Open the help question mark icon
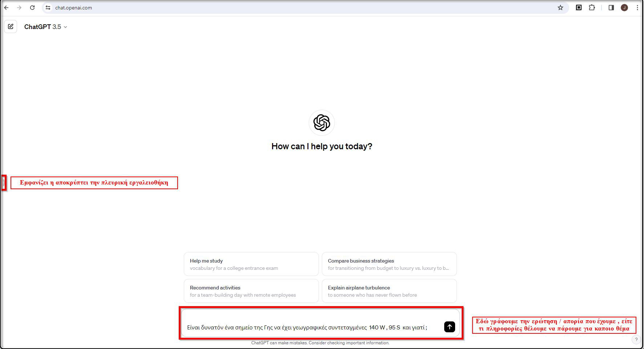644x349 pixels. [636, 340]
